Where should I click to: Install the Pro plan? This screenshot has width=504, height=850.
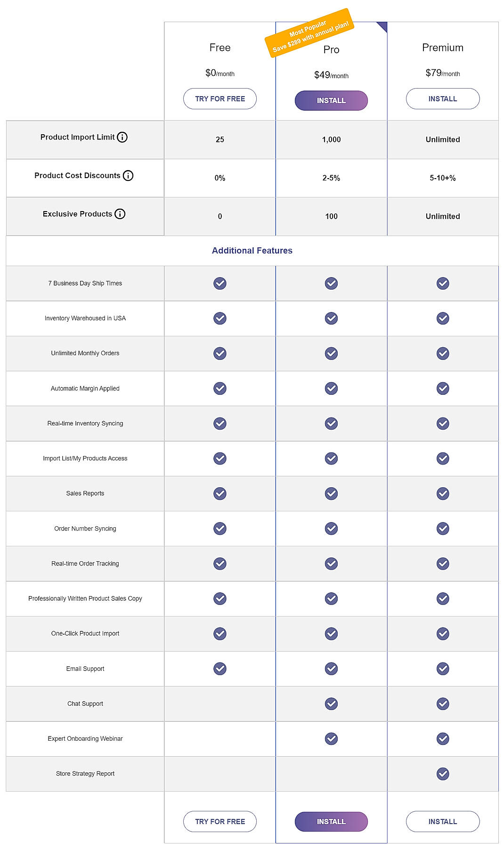coord(331,100)
